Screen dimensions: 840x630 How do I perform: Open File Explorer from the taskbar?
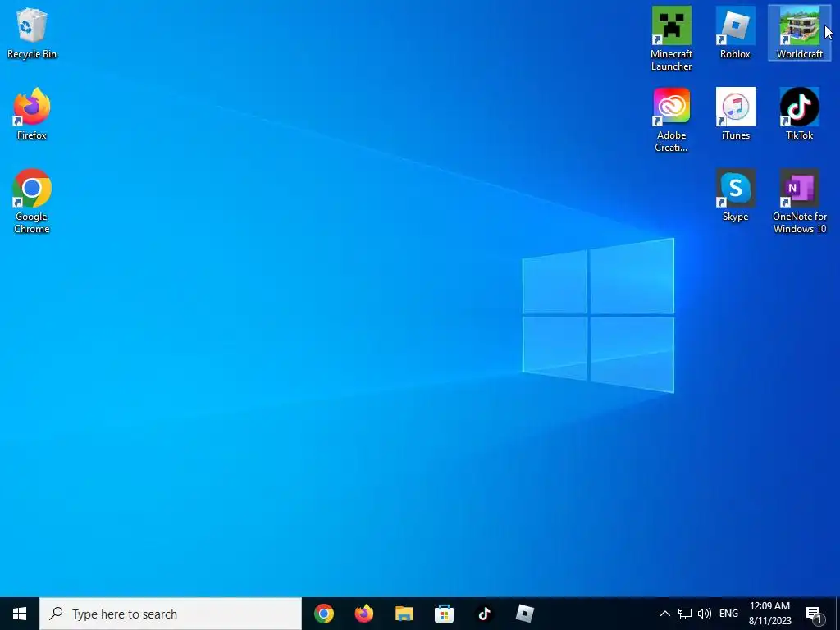[x=404, y=614]
